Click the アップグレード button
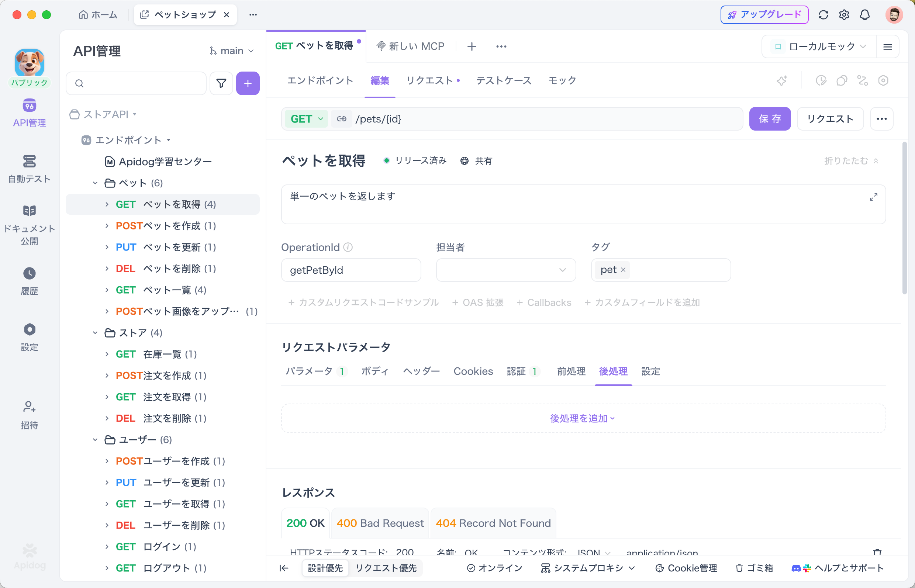This screenshot has width=915, height=588. pyautogui.click(x=764, y=14)
